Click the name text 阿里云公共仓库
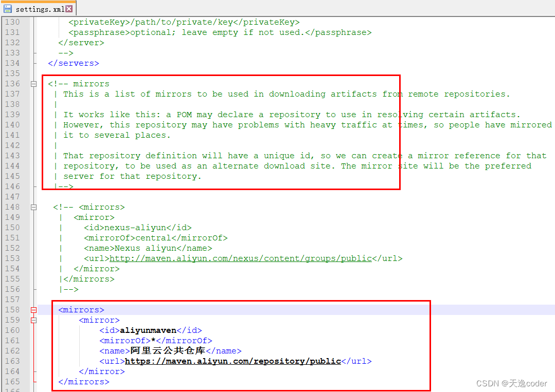Image resolution: width=555 pixels, height=392 pixels. (x=168, y=351)
